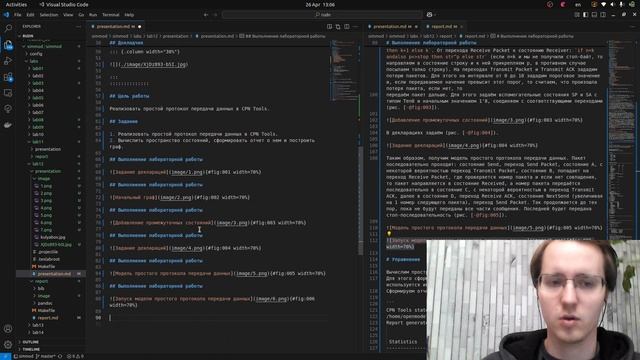Click the sync changes icon in status bar

point(60,356)
